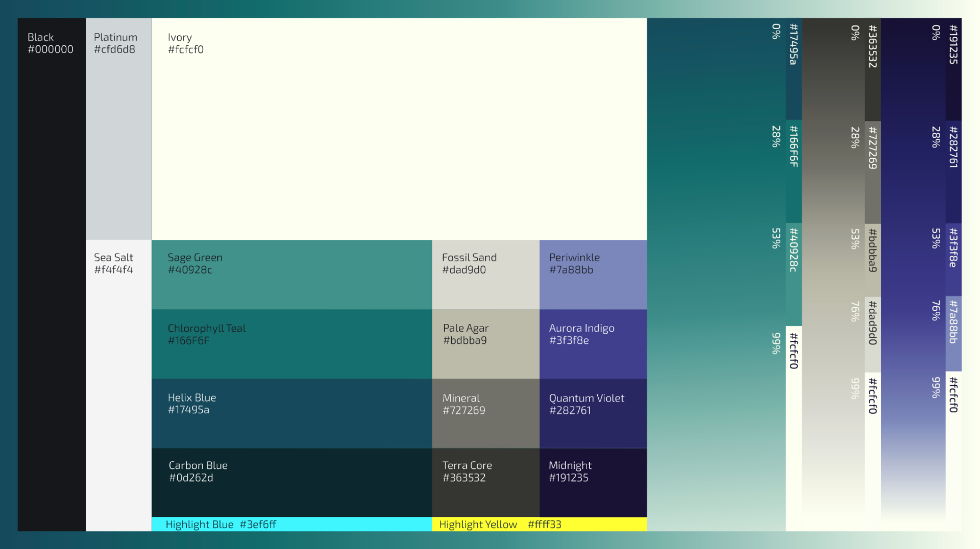The height and width of the screenshot is (549, 980).
Task: Pick the Chlorophyll Teal #166F6F swatch
Action: pos(291,344)
